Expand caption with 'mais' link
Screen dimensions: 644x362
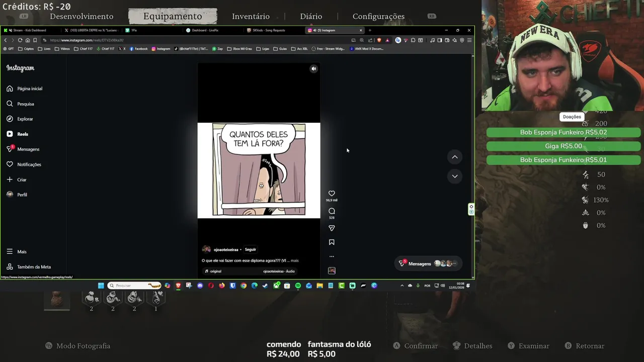pos(295,260)
